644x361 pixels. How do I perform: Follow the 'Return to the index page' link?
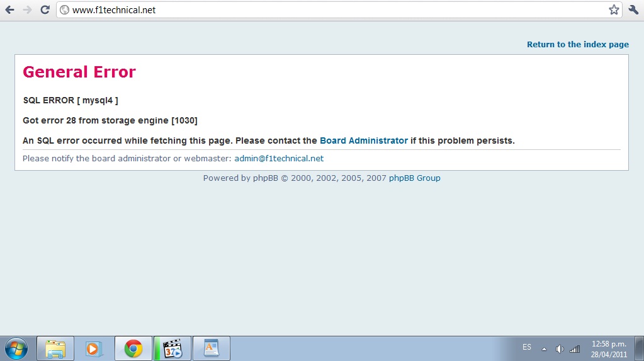577,45
